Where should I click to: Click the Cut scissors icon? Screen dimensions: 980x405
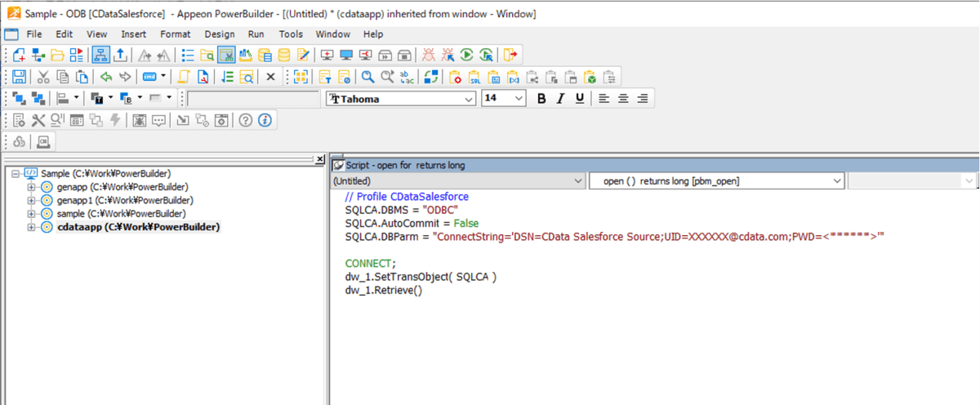click(x=43, y=77)
